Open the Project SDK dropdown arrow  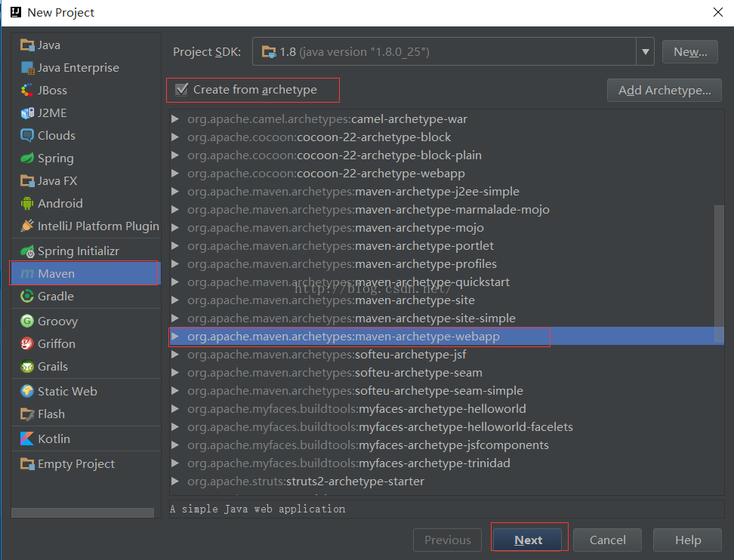[645, 51]
